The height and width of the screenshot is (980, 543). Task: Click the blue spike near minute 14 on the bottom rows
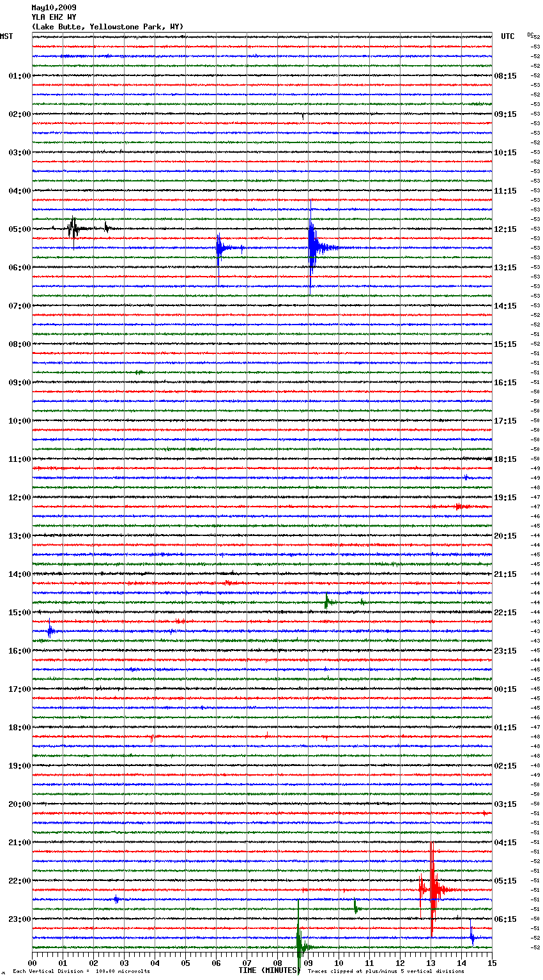point(471,934)
